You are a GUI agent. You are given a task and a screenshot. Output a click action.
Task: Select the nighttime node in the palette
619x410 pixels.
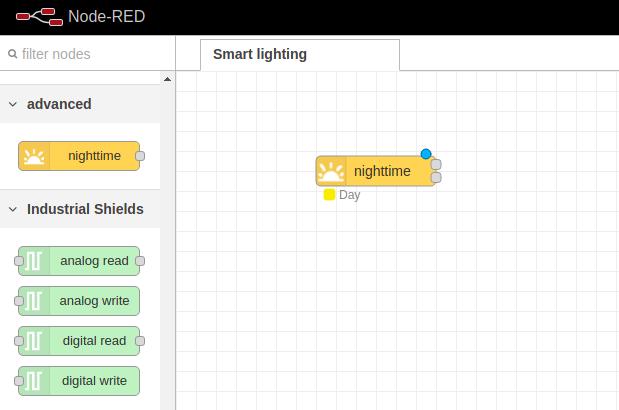click(79, 156)
